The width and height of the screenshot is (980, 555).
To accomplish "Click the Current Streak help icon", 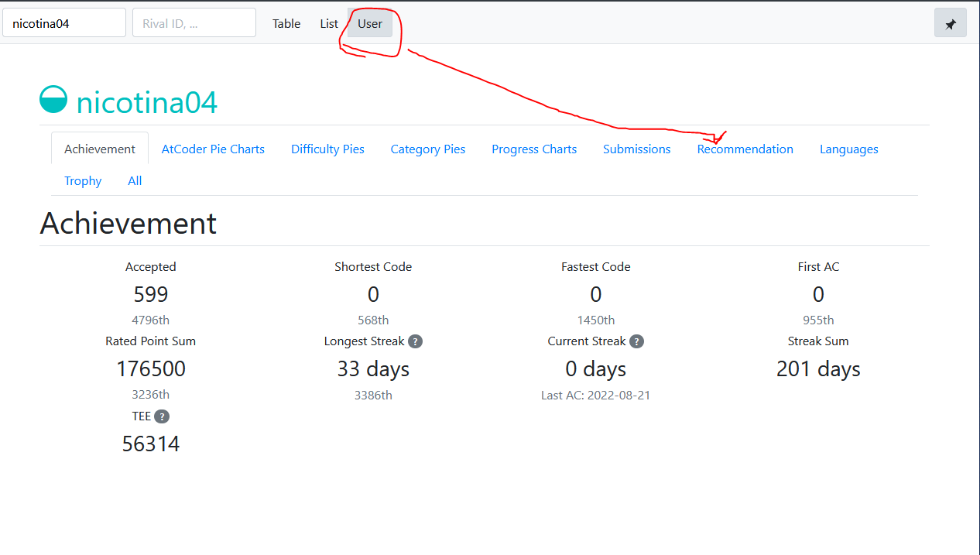I will point(636,341).
